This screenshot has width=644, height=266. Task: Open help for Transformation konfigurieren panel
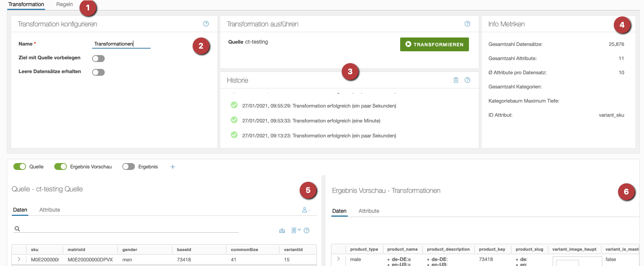[206, 24]
